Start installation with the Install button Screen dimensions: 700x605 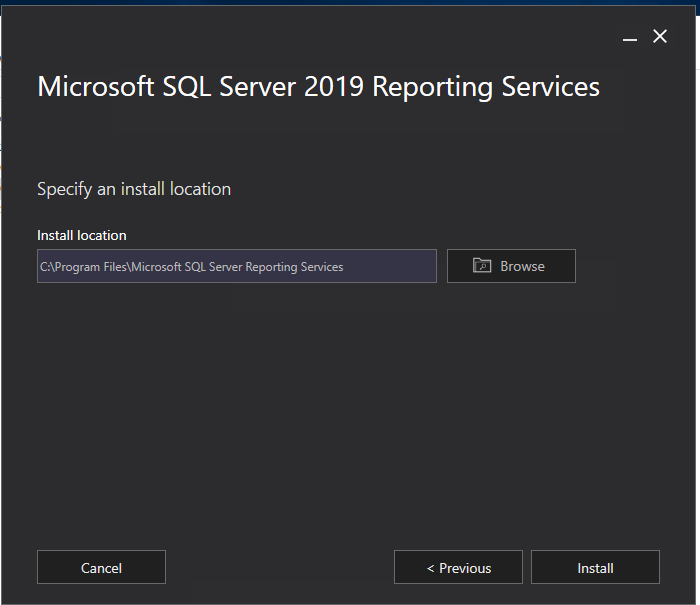(x=595, y=567)
